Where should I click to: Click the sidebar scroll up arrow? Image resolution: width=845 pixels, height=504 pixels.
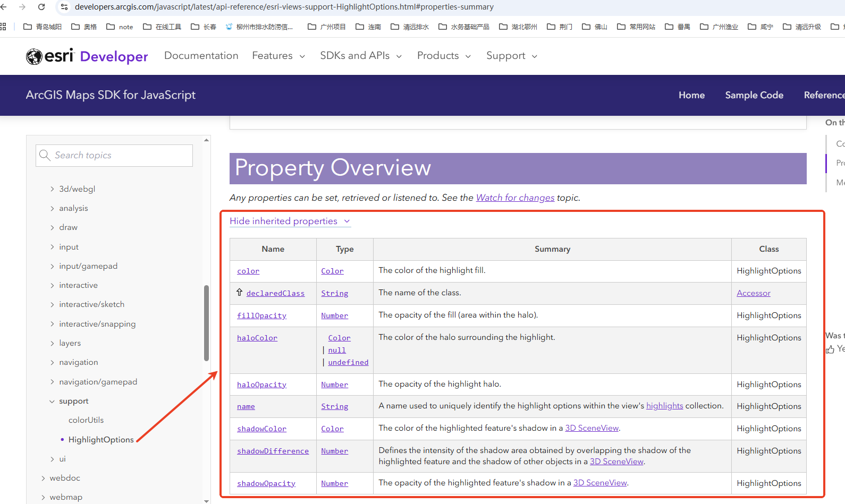[x=207, y=140]
